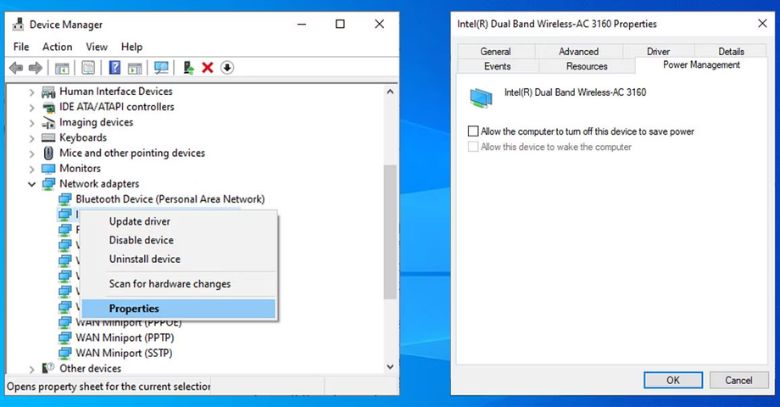This screenshot has width=780, height=407.
Task: Click Cancel in the Properties dialog
Action: 739,380
